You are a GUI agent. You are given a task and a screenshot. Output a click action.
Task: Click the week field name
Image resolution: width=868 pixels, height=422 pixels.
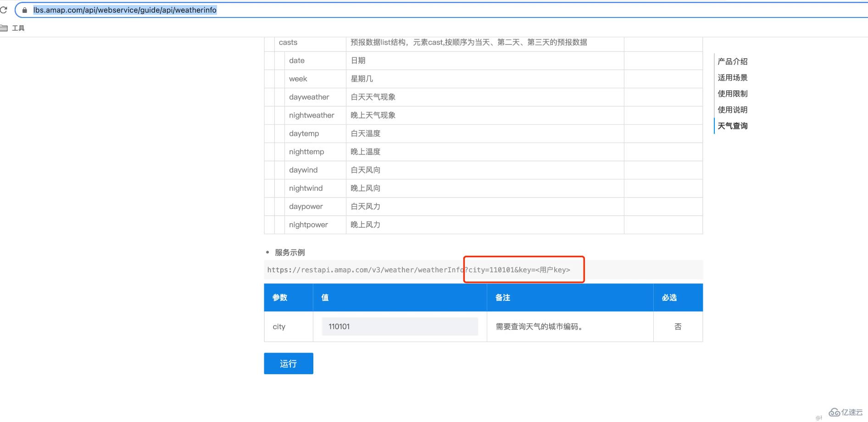(298, 79)
